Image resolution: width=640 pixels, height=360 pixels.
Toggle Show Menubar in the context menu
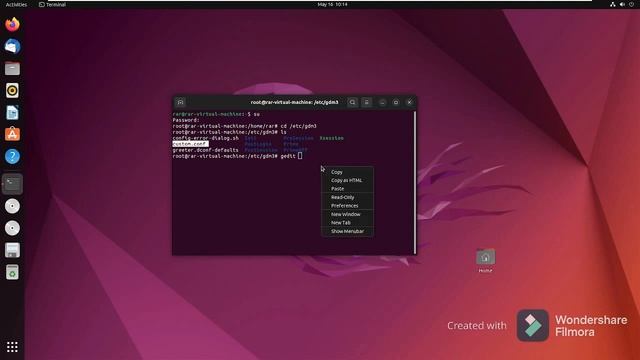coord(347,231)
